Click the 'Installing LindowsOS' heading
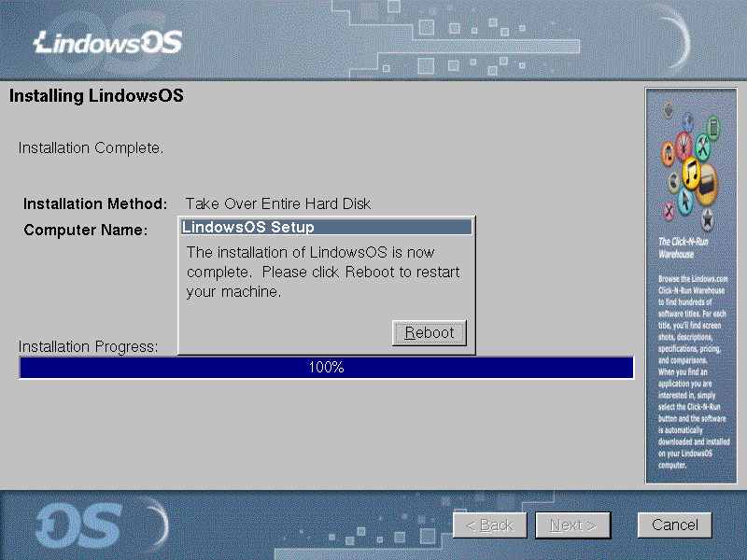747x560 pixels. point(96,96)
